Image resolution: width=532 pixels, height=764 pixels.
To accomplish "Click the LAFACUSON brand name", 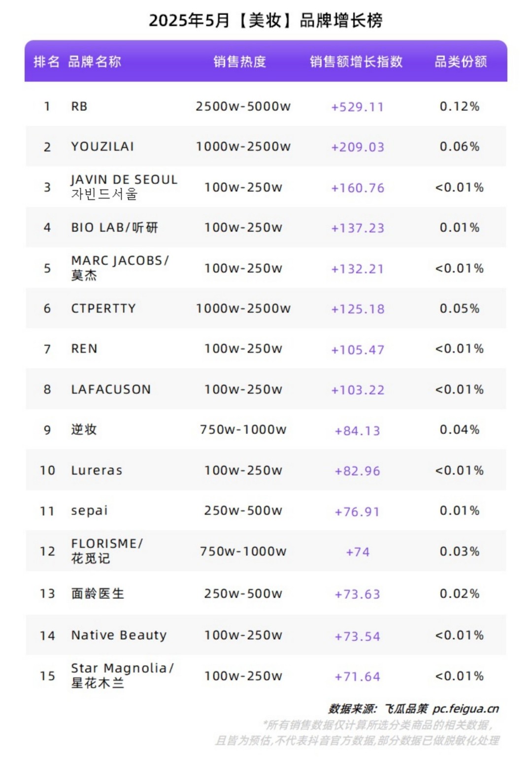I will point(111,389).
